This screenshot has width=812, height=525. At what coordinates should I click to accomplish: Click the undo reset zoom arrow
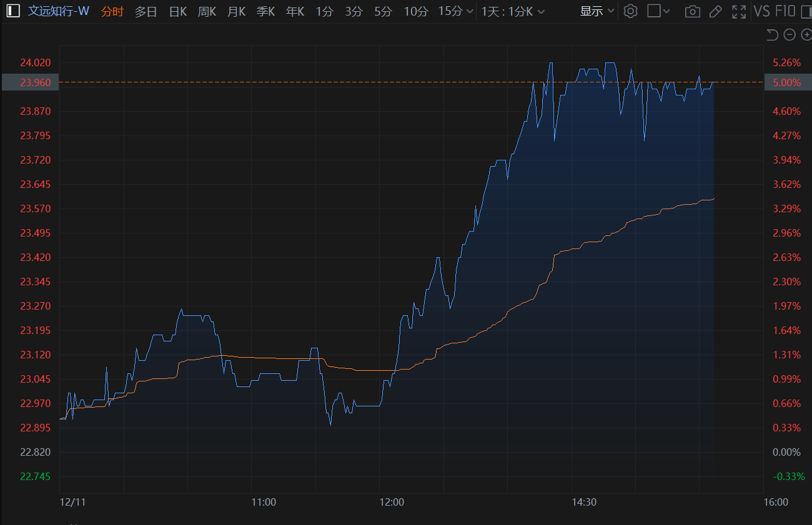click(772, 35)
